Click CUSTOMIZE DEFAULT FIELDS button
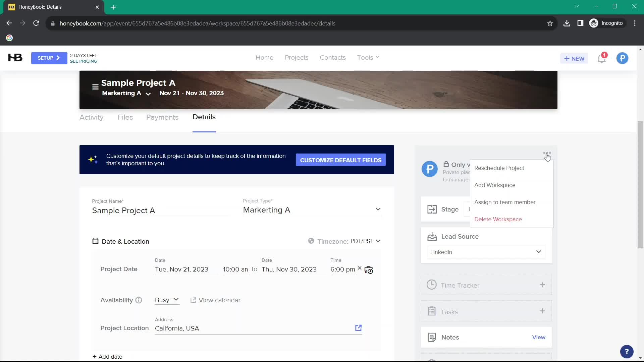The width and height of the screenshot is (644, 362). 340,160
